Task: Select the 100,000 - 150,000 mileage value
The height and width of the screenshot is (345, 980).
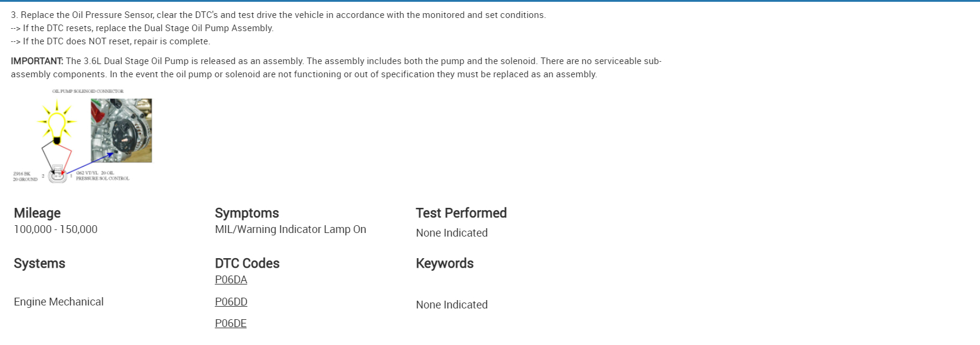Action: point(56,229)
